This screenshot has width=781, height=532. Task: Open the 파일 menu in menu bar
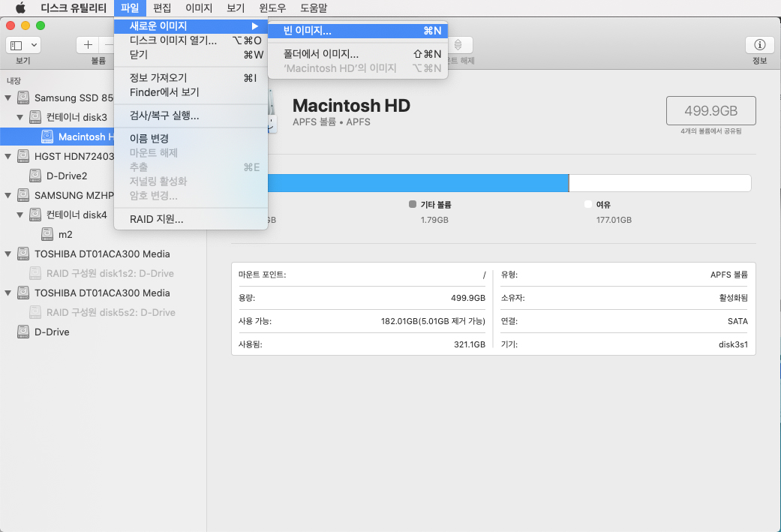(130, 8)
